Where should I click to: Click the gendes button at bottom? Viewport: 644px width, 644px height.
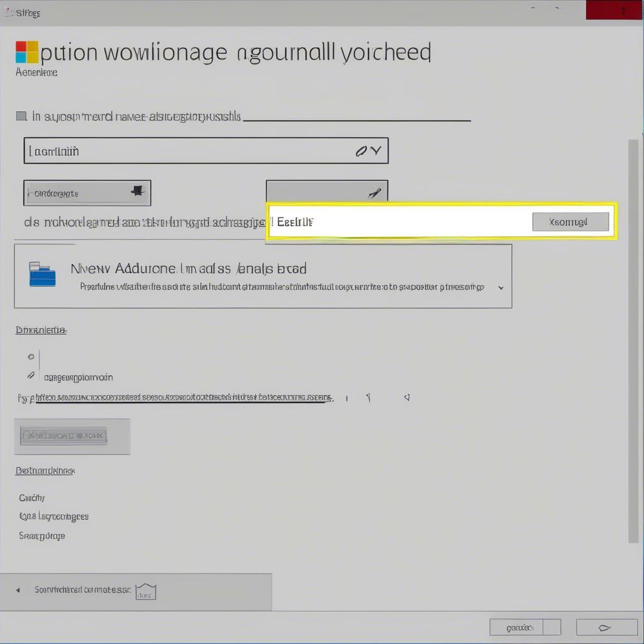516,628
